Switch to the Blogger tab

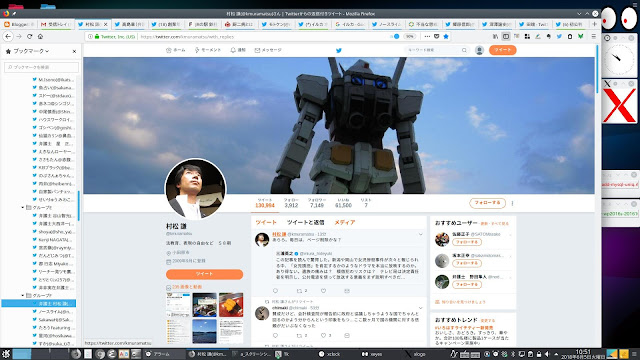point(19,24)
